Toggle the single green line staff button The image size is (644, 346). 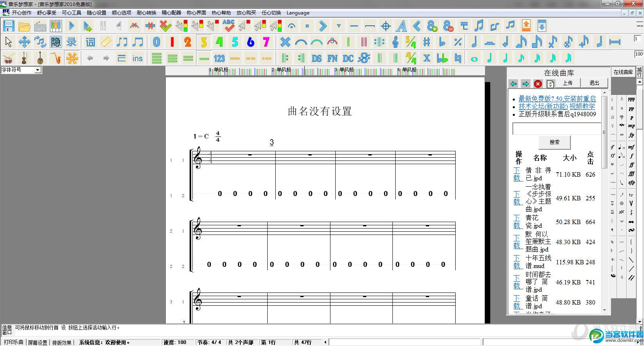pyautogui.click(x=204, y=58)
